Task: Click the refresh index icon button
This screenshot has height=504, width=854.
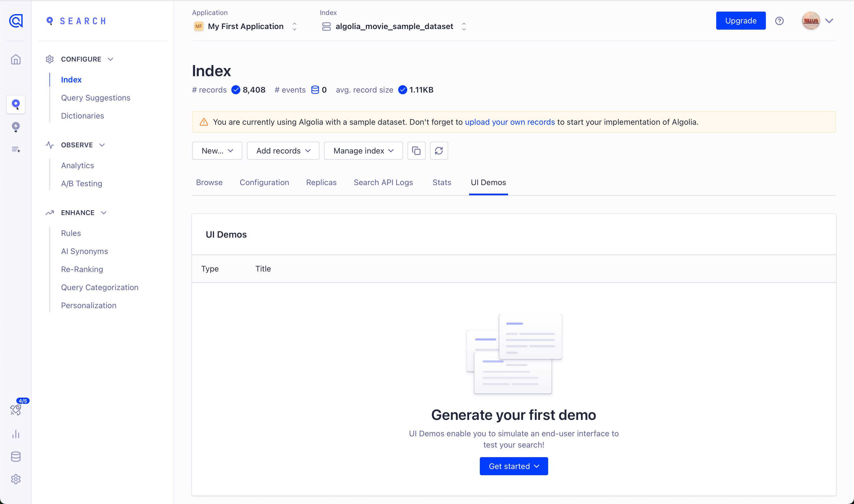Action: tap(439, 150)
